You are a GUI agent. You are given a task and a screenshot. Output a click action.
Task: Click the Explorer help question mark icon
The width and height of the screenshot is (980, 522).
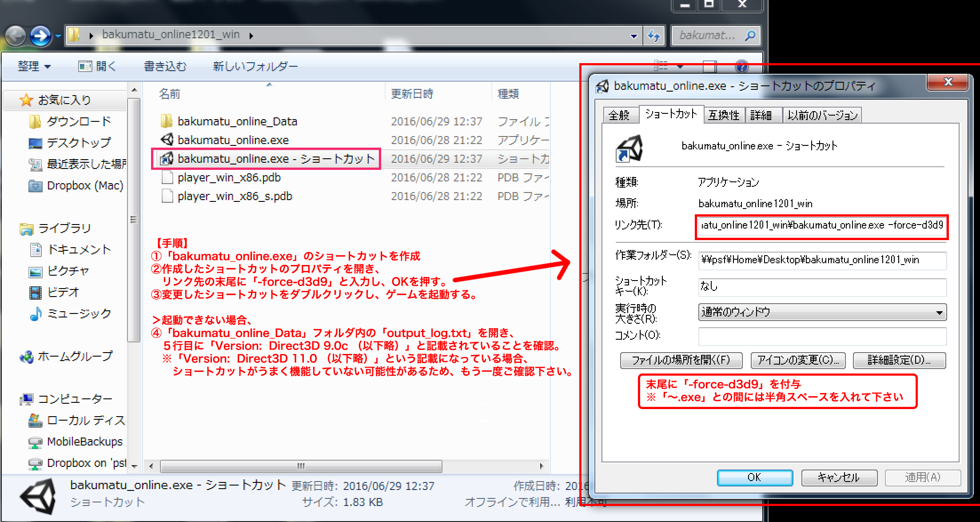tap(741, 67)
